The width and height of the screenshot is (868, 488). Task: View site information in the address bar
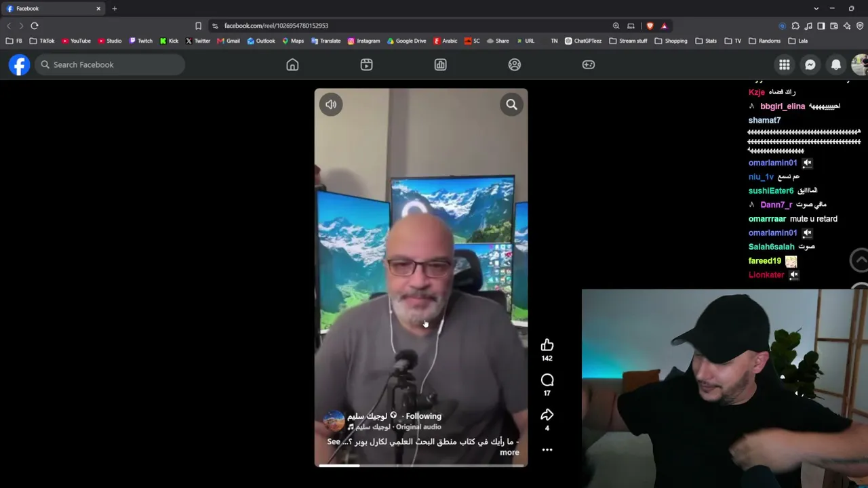point(215,26)
